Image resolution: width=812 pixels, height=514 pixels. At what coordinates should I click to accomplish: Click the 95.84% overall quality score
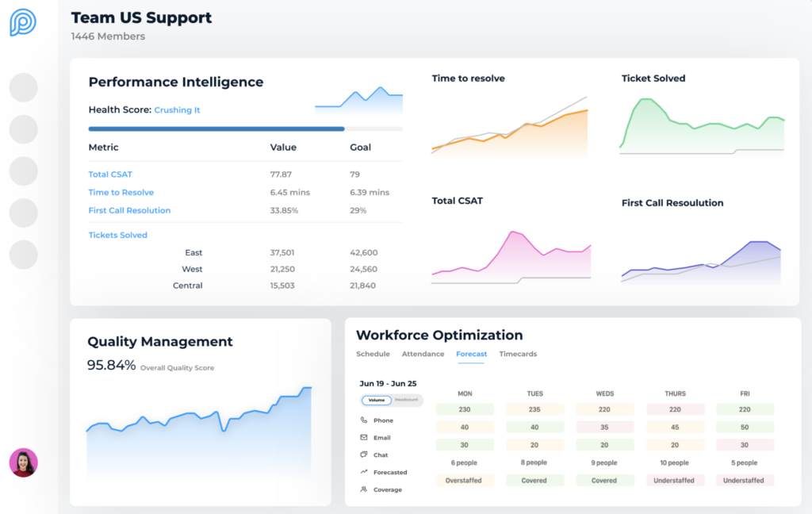click(x=111, y=366)
